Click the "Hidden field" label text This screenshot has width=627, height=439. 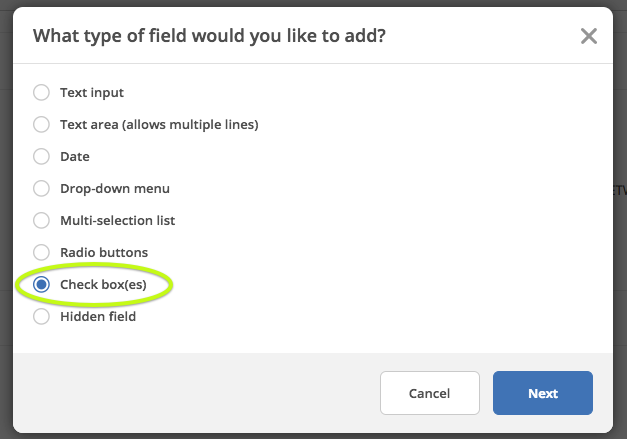(98, 317)
